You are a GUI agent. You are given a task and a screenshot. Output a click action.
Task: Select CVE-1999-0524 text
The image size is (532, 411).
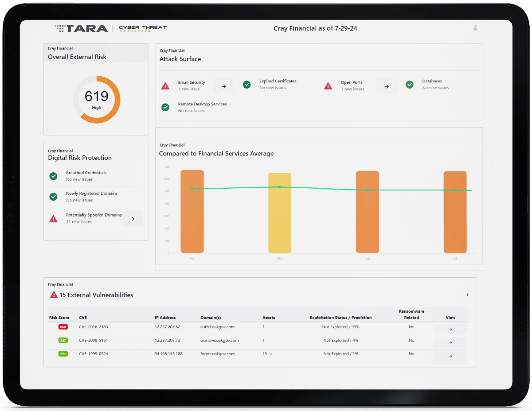click(94, 354)
